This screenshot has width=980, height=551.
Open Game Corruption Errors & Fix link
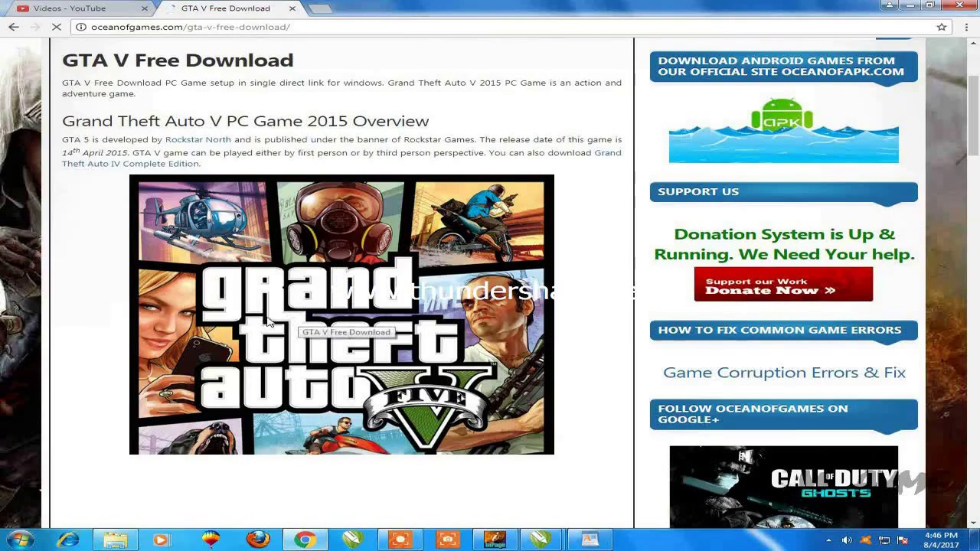click(x=784, y=373)
